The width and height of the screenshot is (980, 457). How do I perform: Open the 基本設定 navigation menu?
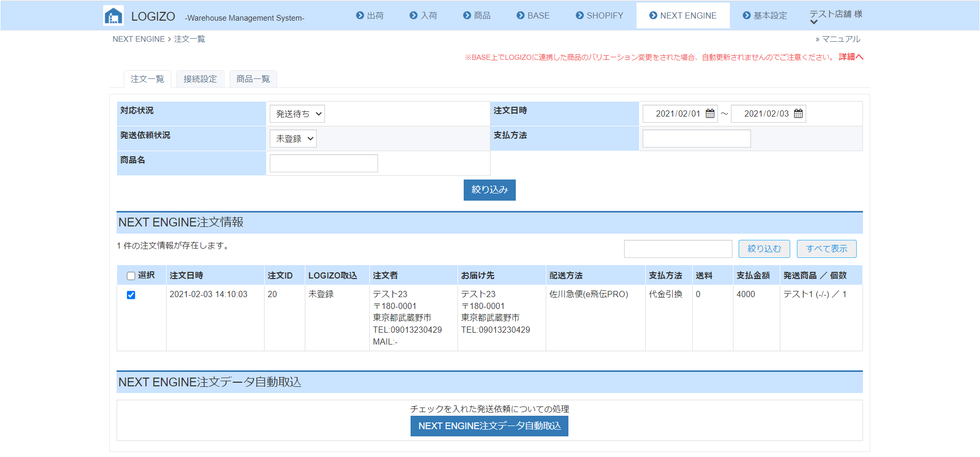(764, 15)
